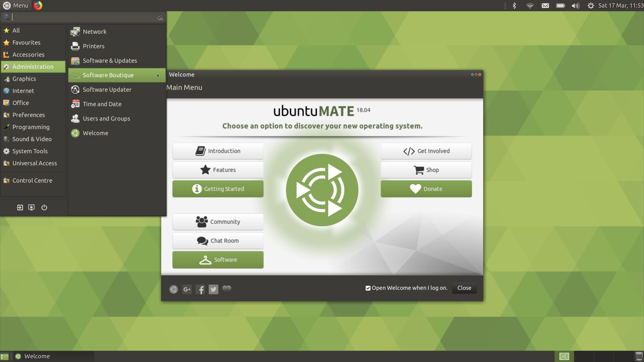
Task: Click the Getting Started button
Action: point(218,189)
